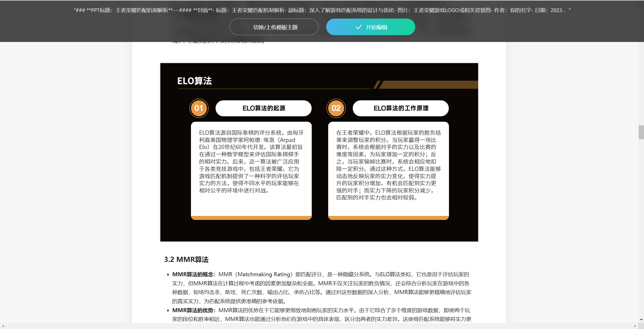Click the horizontal scroll right arrow
This screenshot has width=644, height=329.
[x=635, y=326]
